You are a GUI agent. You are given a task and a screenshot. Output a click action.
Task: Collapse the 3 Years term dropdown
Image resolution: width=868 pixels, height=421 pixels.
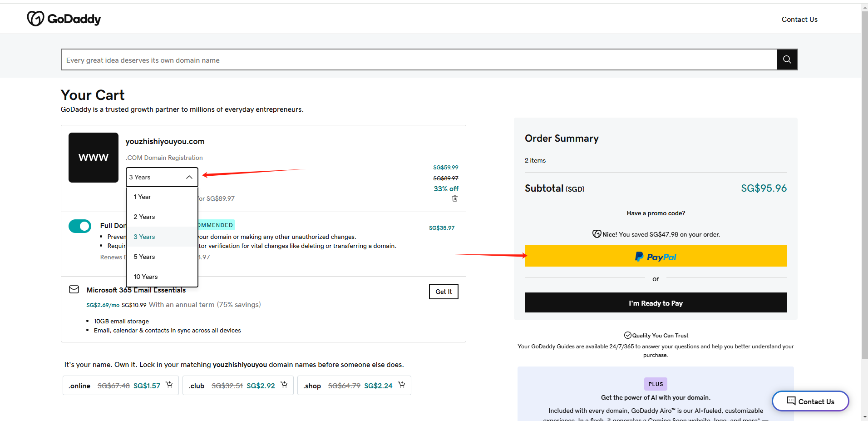click(x=162, y=177)
